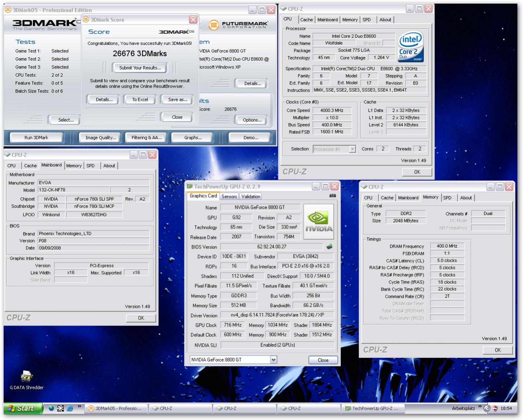Click the NVIDIA SLI Enabled (2 GPUs) field
This screenshot has height=420, width=523.
coord(278,345)
